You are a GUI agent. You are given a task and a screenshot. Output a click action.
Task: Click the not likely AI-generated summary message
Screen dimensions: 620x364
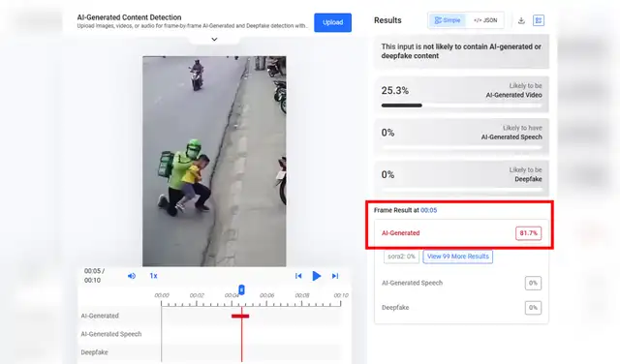tap(461, 51)
